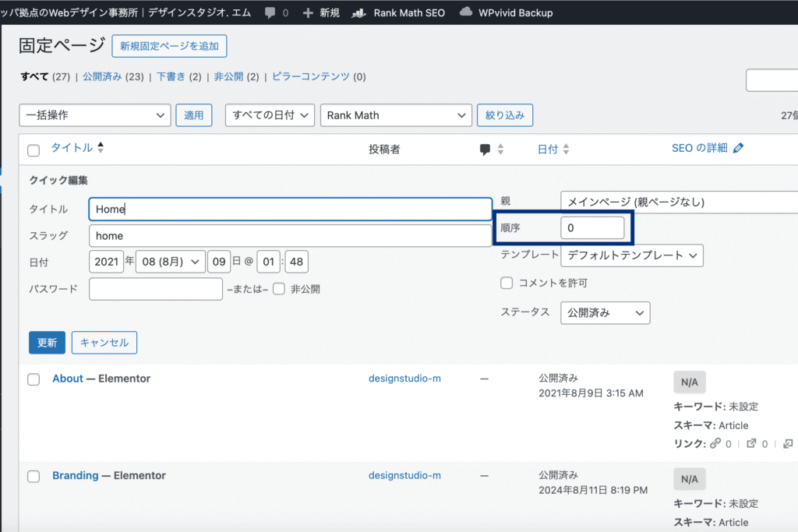Click pencil icon next to SEOの詳細

[x=739, y=148]
